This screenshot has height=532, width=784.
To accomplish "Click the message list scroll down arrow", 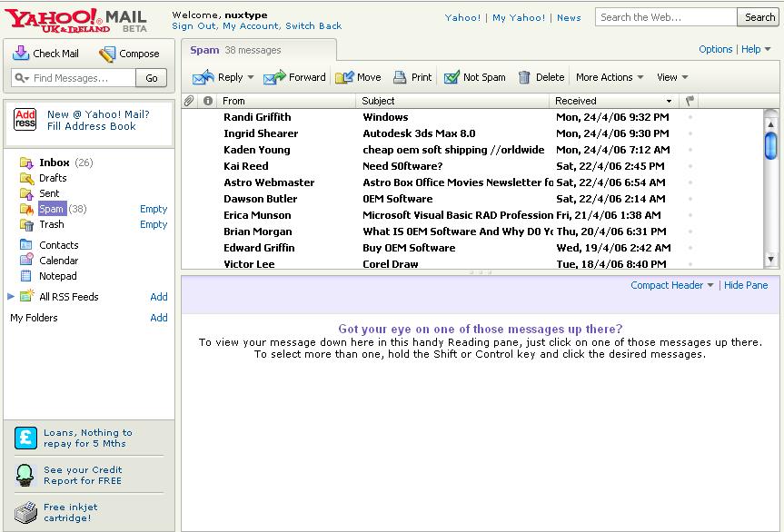I will (x=770, y=260).
